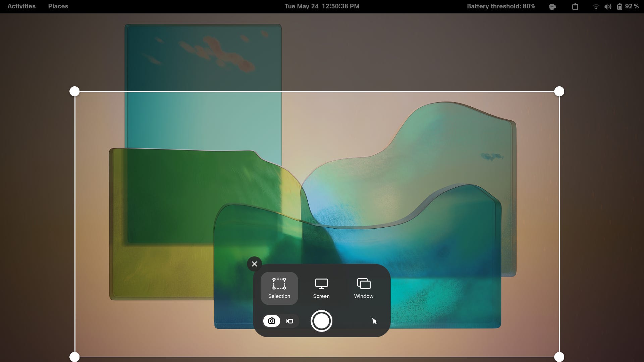The height and width of the screenshot is (362, 644).
Task: Click the top-left selection handle
Action: [x=74, y=91]
